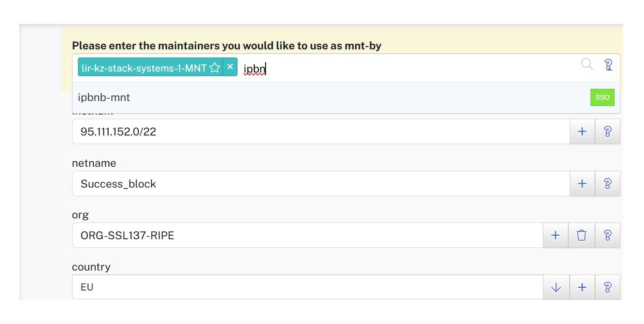Open help for the maintainers field
The width and height of the screenshot is (644, 324).
tap(607, 65)
